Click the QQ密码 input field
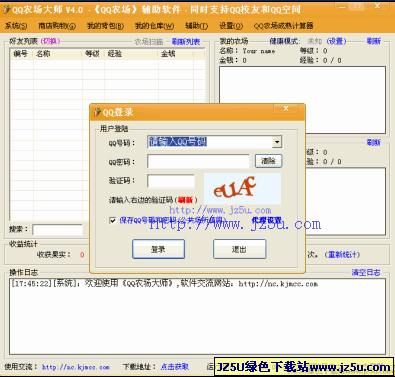Image resolution: width=395 pixels, height=377 pixels. pyautogui.click(x=198, y=161)
